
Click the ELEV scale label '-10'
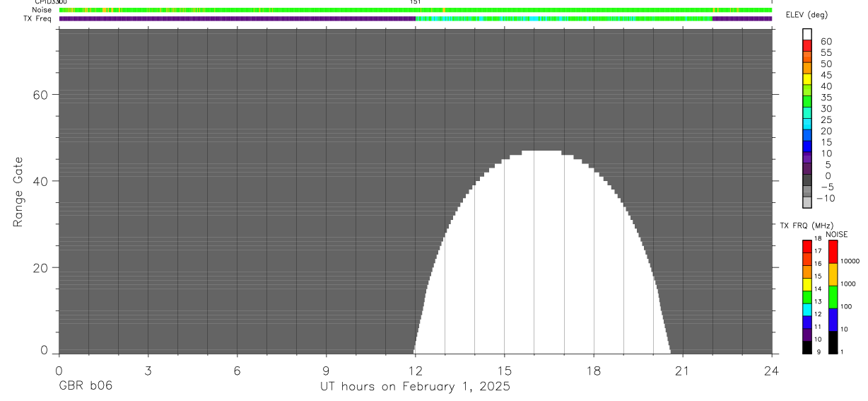pos(825,197)
